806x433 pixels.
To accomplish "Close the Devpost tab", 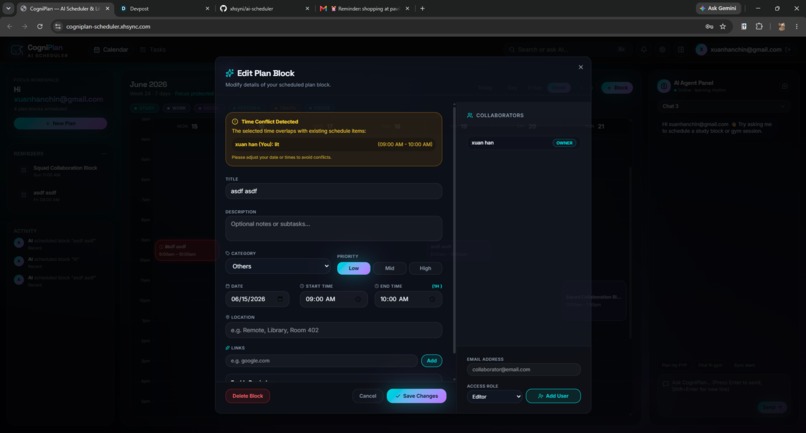I will pyautogui.click(x=207, y=9).
